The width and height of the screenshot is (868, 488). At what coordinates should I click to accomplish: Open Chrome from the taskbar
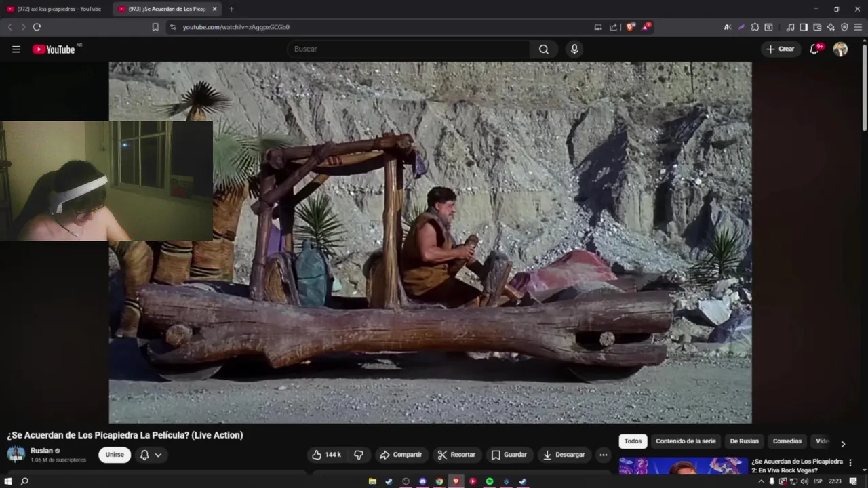pos(439,481)
